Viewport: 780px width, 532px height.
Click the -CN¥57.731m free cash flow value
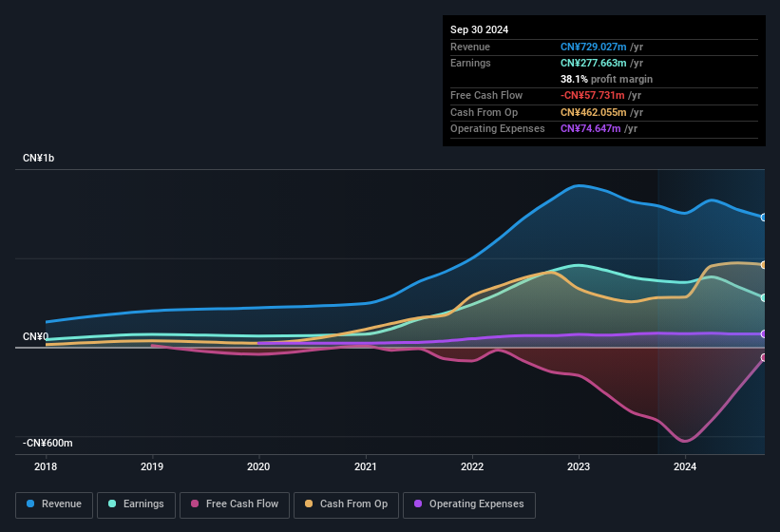(592, 95)
